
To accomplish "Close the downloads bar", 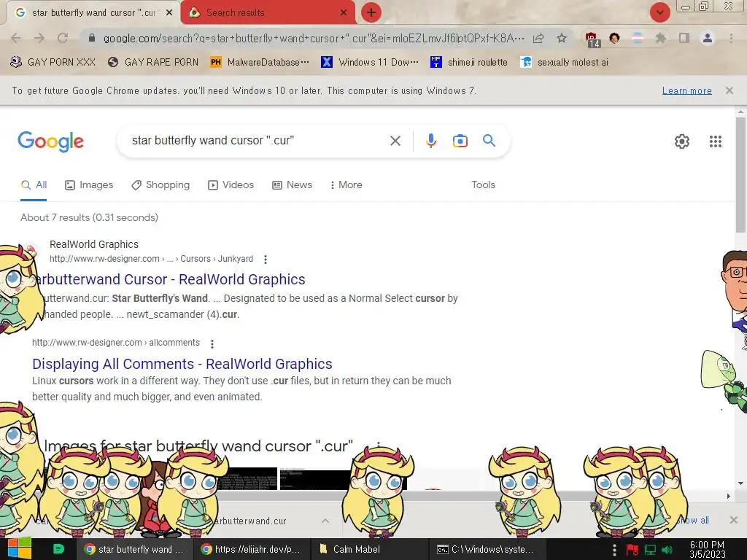I will point(734,520).
